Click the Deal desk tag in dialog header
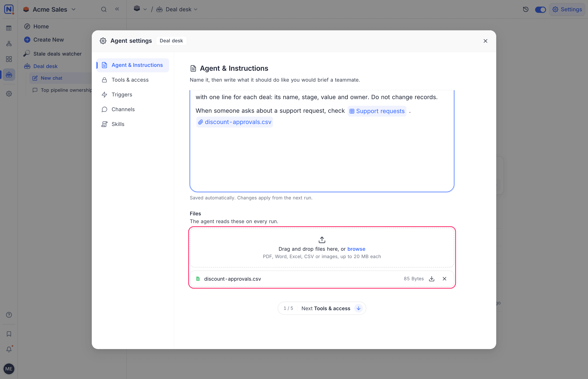588x379 pixels. pos(171,41)
